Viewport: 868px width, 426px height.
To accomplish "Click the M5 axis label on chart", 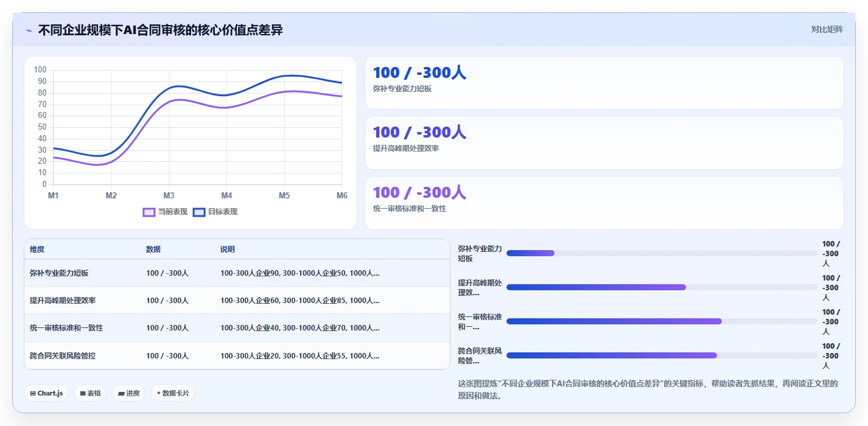I will point(284,195).
